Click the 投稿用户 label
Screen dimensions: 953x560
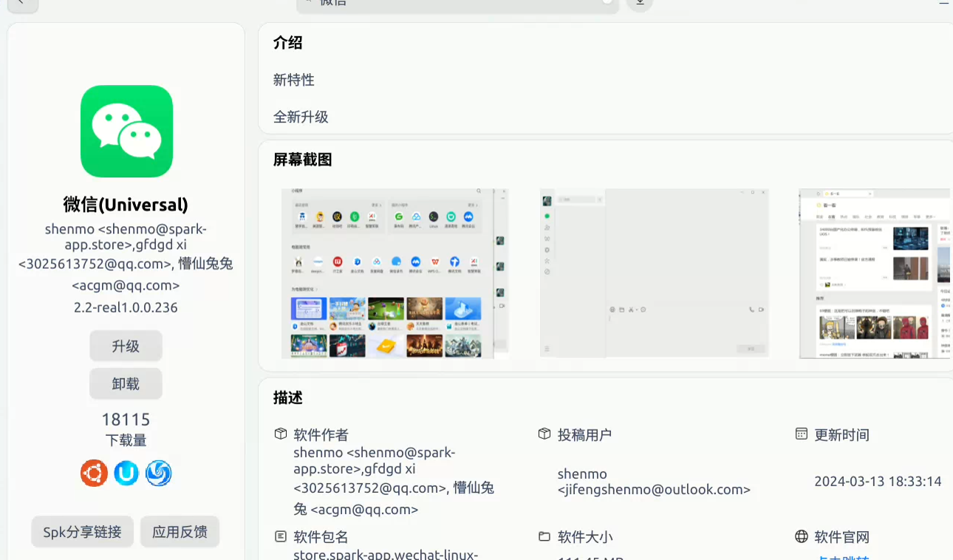(x=585, y=434)
